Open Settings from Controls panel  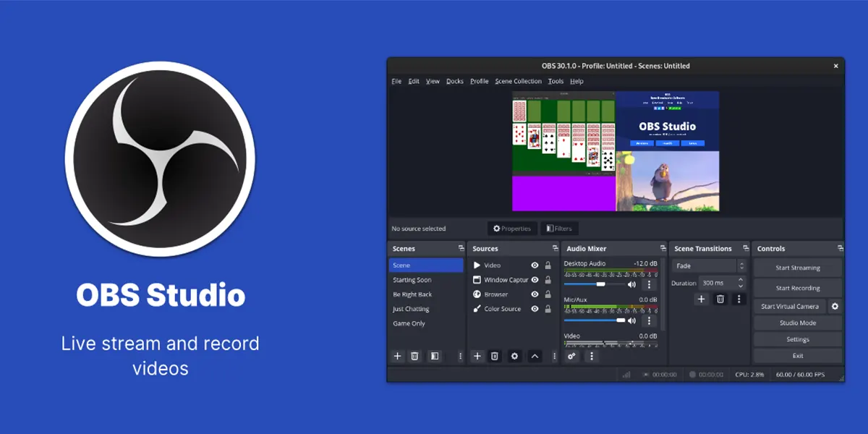pos(798,339)
